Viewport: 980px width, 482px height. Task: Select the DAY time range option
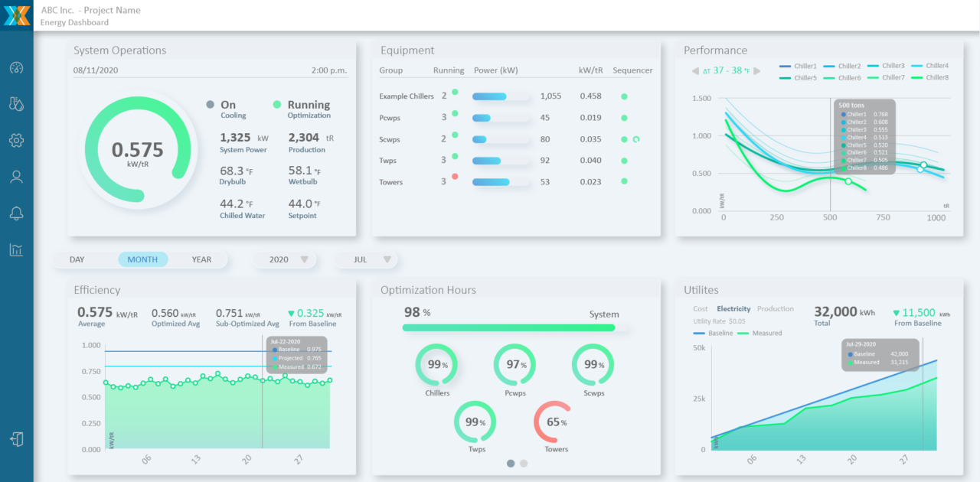coord(77,259)
